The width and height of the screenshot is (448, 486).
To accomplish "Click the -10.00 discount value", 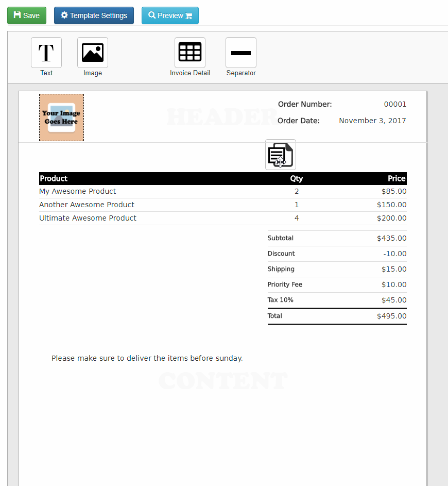I will 395,254.
